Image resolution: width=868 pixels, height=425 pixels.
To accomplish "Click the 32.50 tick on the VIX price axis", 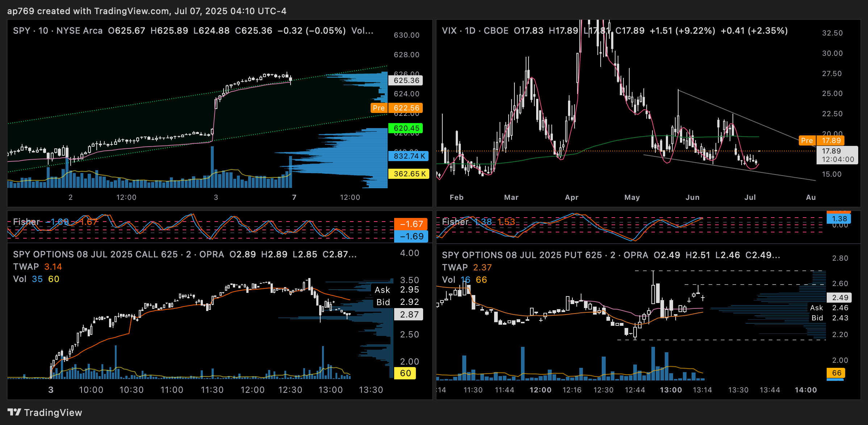I will click(832, 33).
